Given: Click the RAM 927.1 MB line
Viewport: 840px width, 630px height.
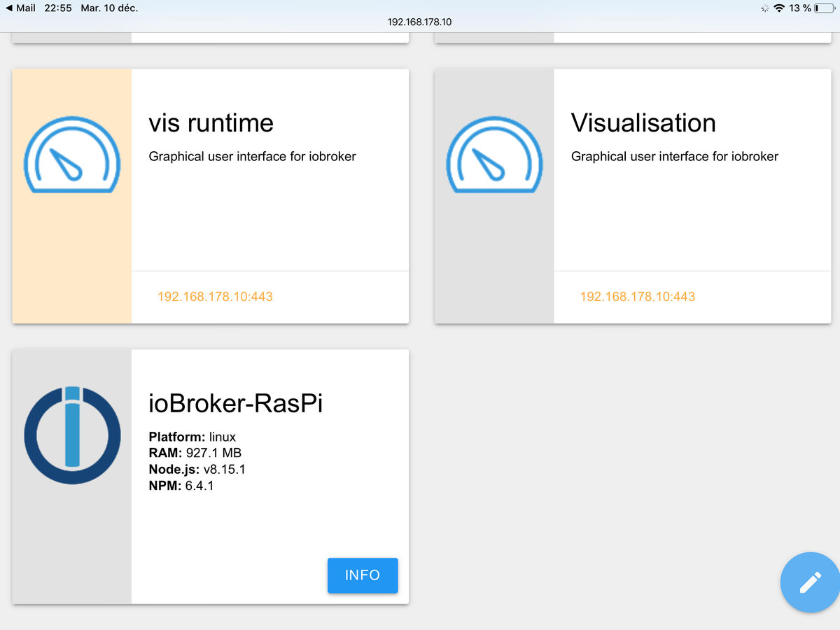Looking at the screenshot, I should (195, 453).
